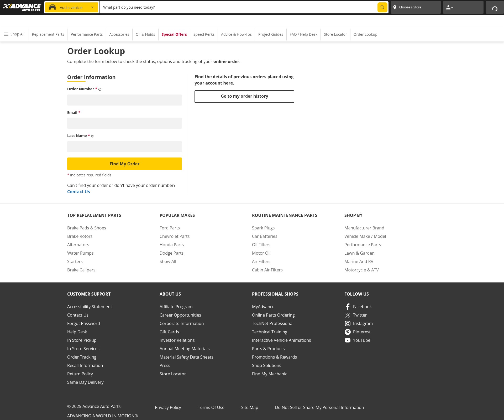Open the Contact Us link
This screenshot has width=504, height=420.
pos(78,191)
